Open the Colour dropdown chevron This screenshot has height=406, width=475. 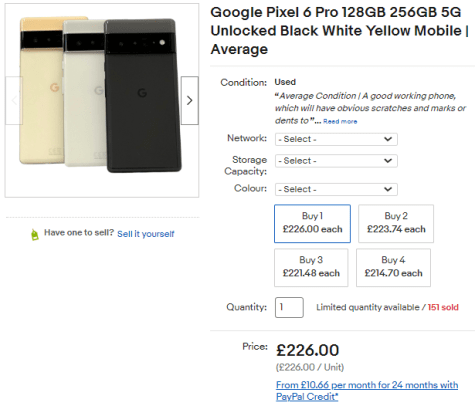(x=388, y=189)
